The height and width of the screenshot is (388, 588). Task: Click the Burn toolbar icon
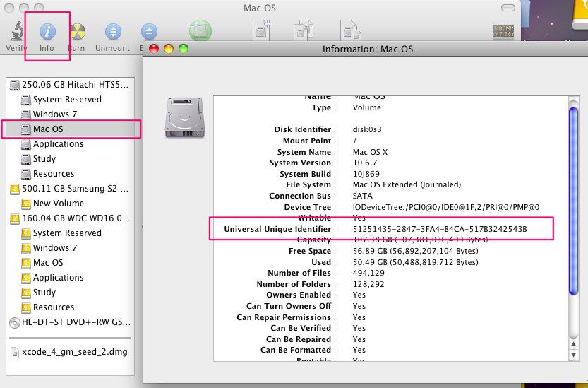click(78, 32)
